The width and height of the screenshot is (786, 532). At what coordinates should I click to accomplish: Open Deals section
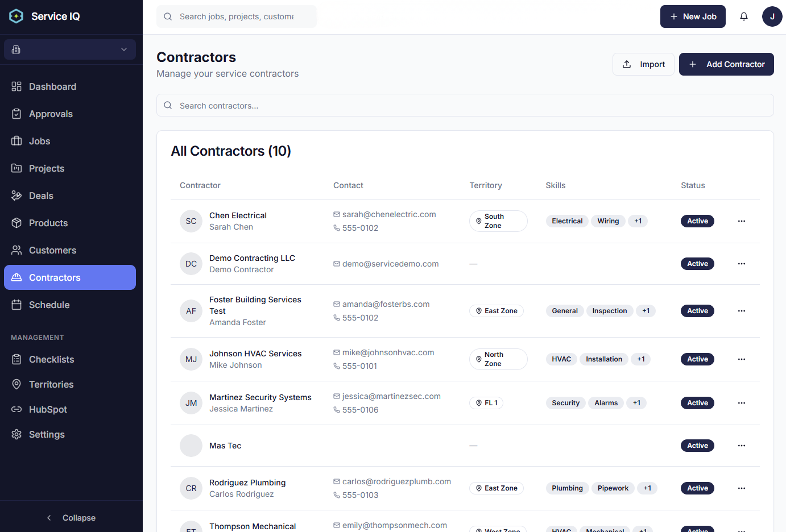click(x=70, y=196)
